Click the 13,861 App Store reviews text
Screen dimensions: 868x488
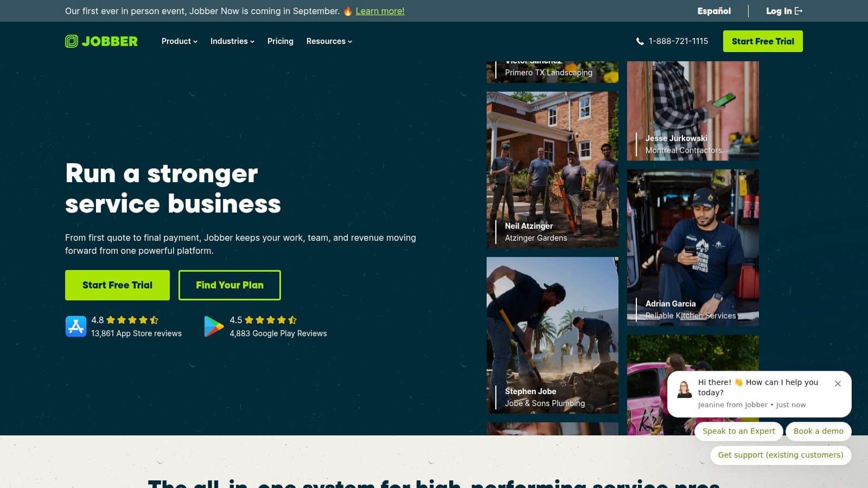tap(136, 333)
